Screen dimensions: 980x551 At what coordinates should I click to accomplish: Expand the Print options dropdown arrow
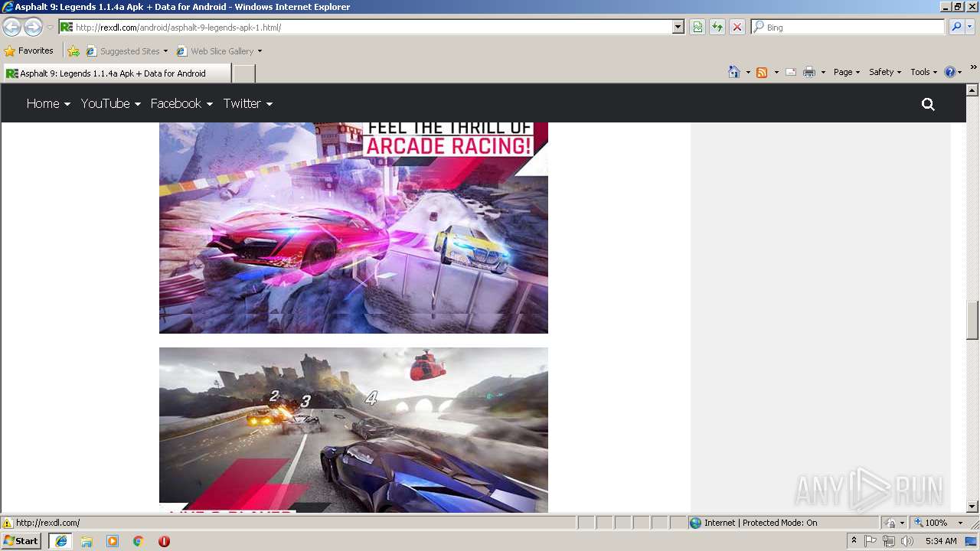click(823, 72)
